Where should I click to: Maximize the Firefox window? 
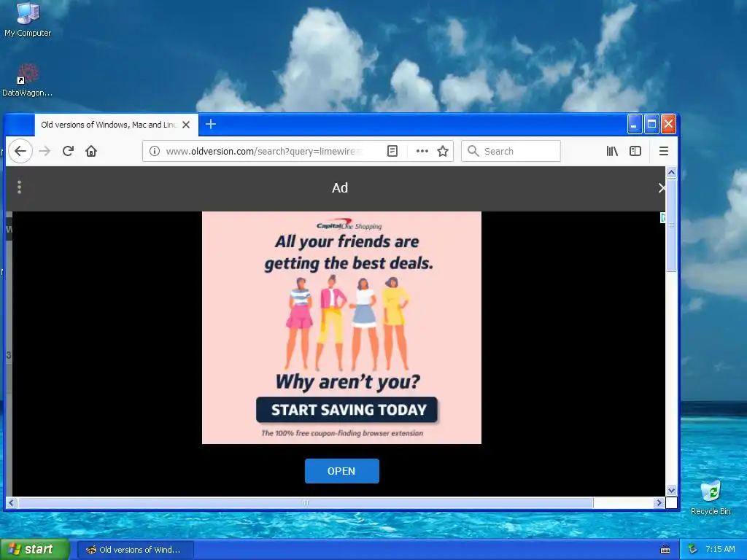pyautogui.click(x=651, y=124)
